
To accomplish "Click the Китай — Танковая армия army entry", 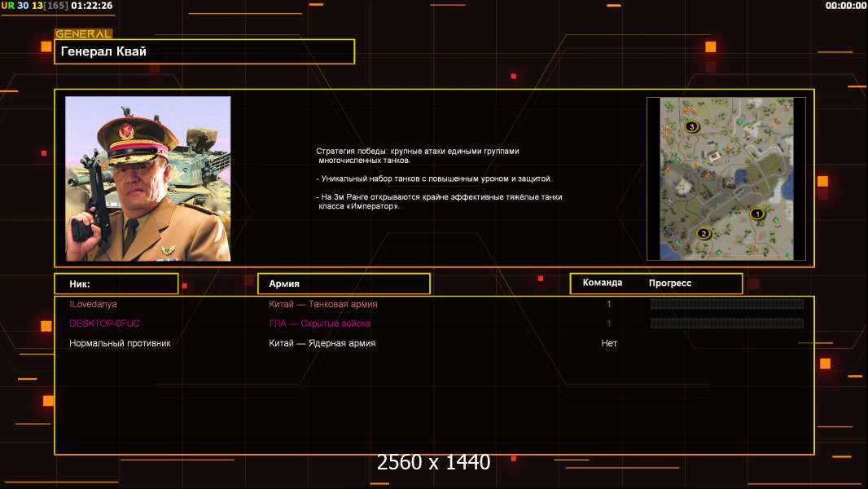I will point(322,304).
